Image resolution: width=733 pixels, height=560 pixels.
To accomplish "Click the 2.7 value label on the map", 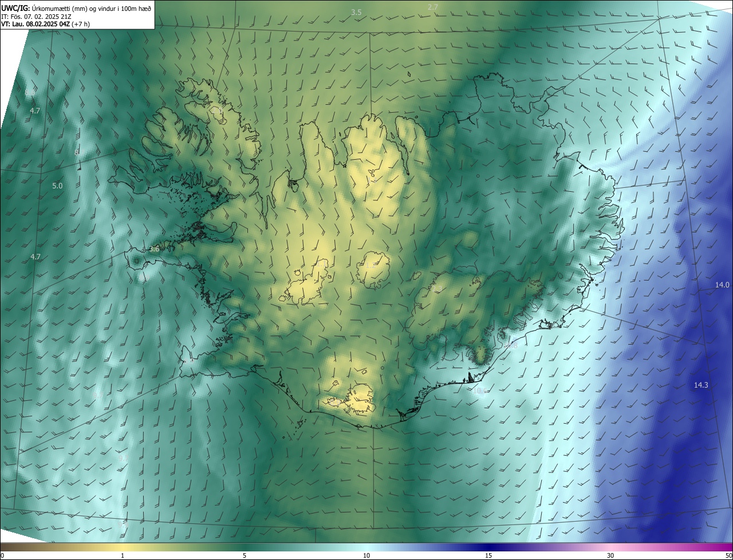I will (x=433, y=7).
